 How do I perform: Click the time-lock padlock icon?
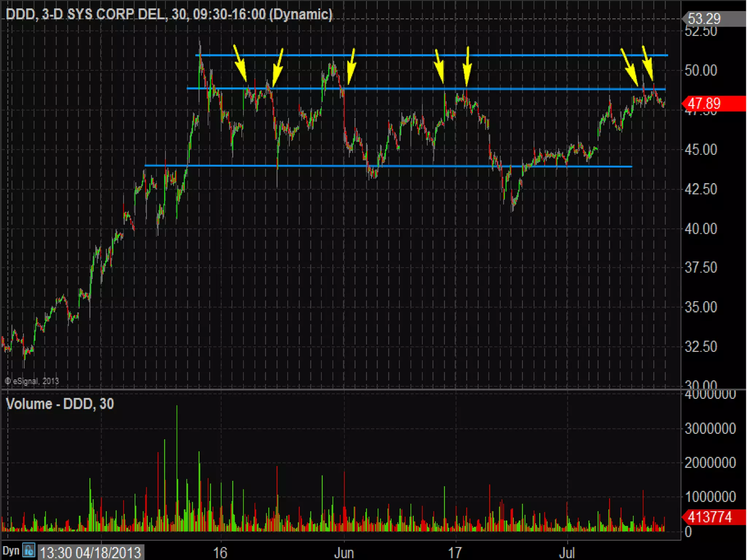[29, 550]
